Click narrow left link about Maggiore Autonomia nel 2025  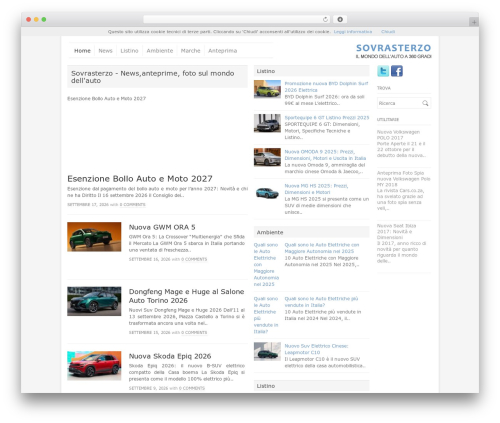pos(266,264)
